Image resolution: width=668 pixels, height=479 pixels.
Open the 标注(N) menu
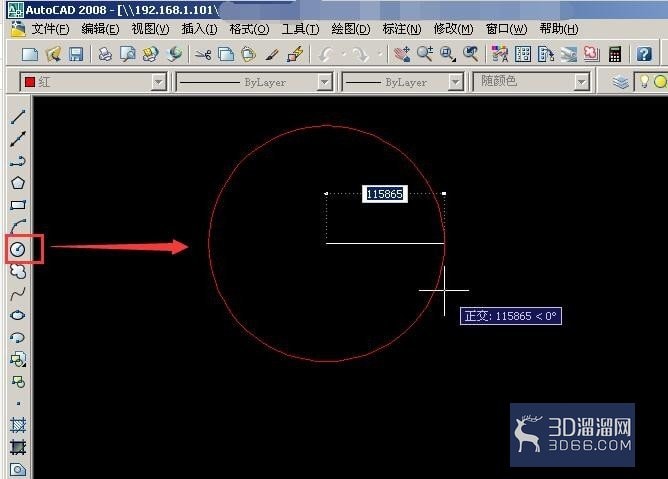point(402,29)
